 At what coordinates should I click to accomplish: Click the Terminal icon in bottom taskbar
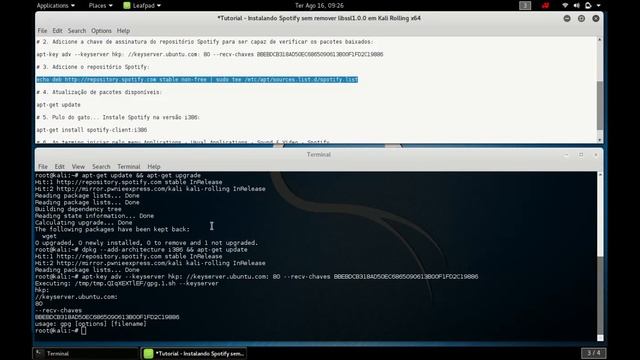click(x=39, y=353)
